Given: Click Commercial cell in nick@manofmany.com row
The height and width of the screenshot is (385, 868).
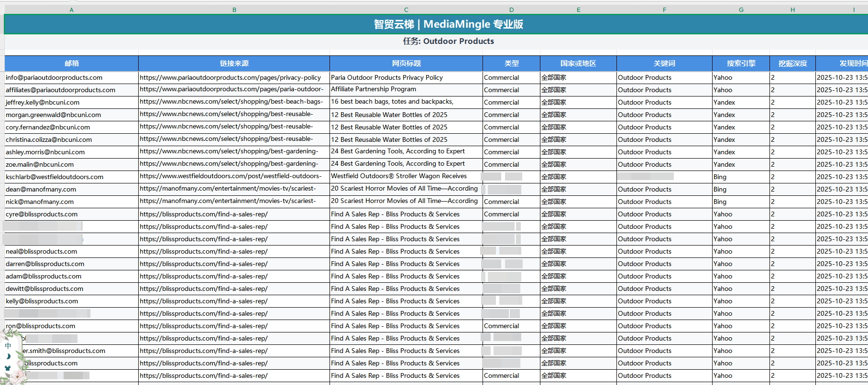Looking at the screenshot, I should [512, 202].
